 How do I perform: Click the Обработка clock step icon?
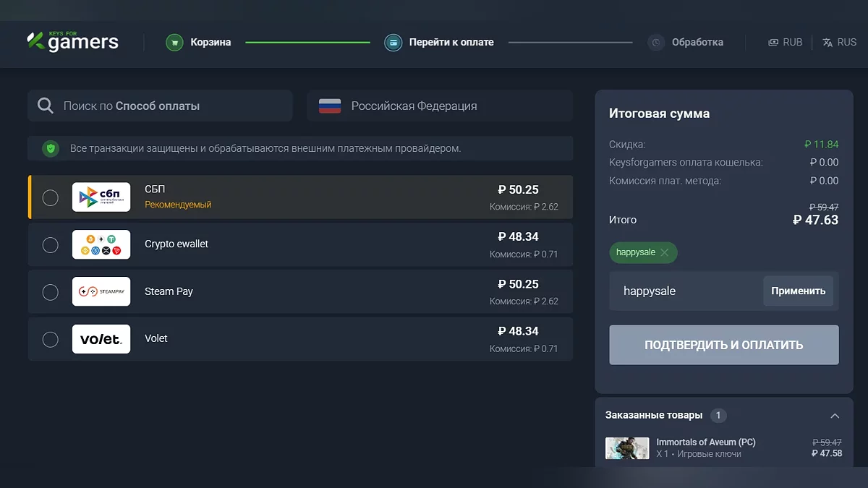656,43
